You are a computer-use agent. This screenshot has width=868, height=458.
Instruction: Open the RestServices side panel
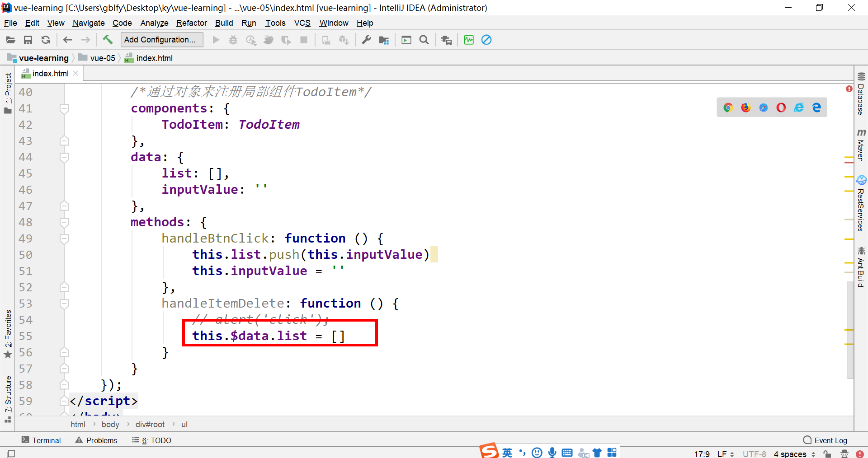click(x=861, y=203)
